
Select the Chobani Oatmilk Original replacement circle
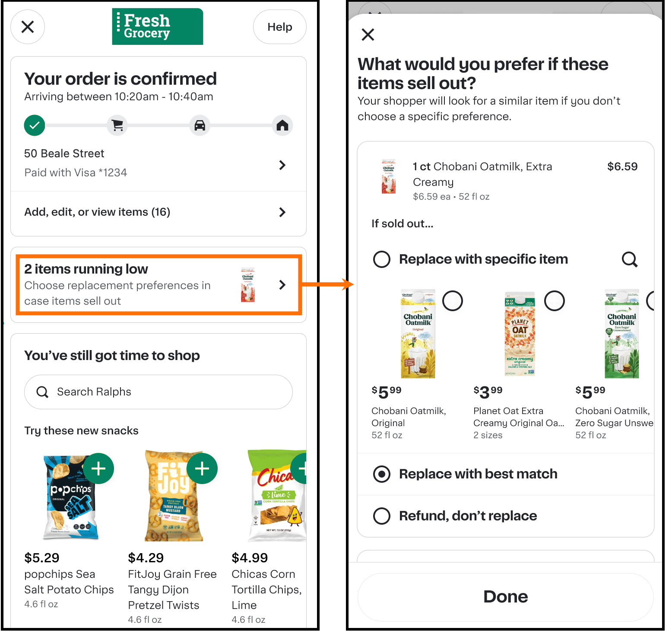(453, 301)
